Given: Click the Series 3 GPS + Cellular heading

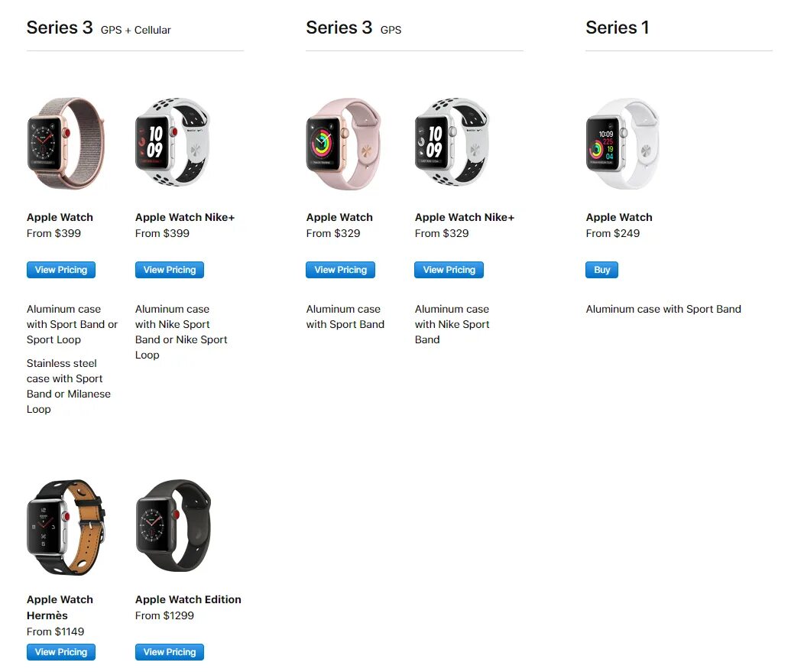Looking at the screenshot, I should 99,28.
